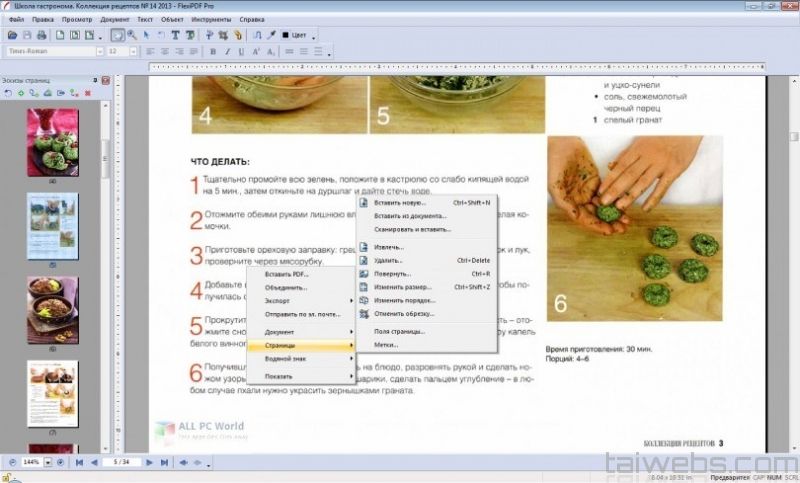Click the red delete icon in thumbnails panel
800x483 pixels.
(88, 93)
